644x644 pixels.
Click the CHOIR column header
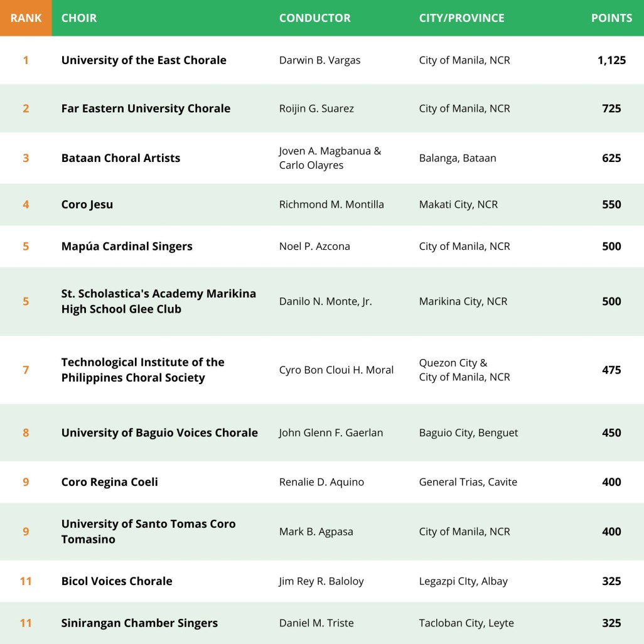79,18
